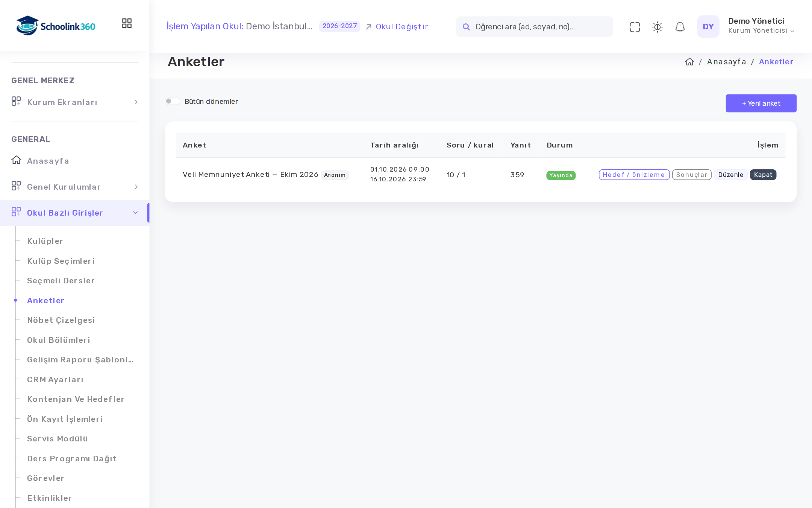
Task: Open Seçmeli Dersler menu item
Action: (x=61, y=281)
